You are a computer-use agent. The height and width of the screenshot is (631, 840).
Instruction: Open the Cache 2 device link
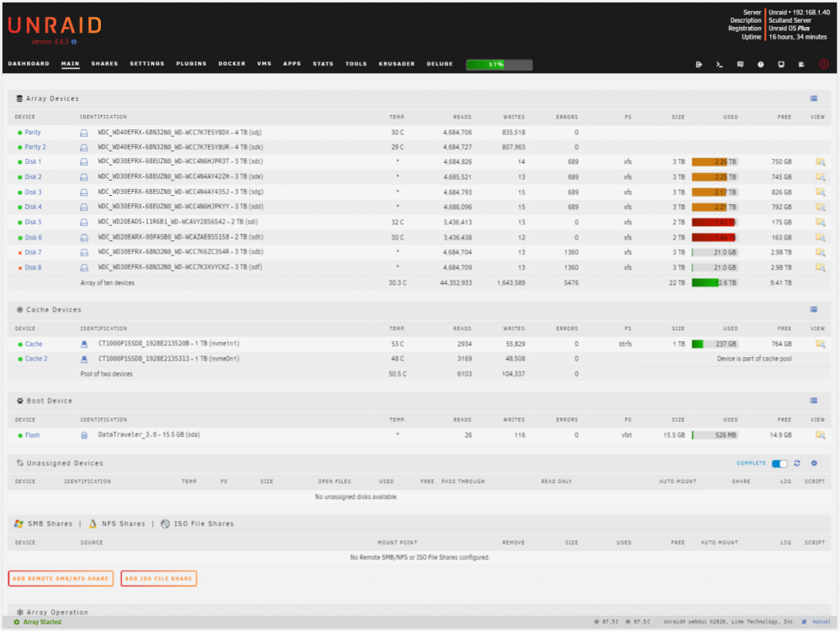pyautogui.click(x=36, y=359)
